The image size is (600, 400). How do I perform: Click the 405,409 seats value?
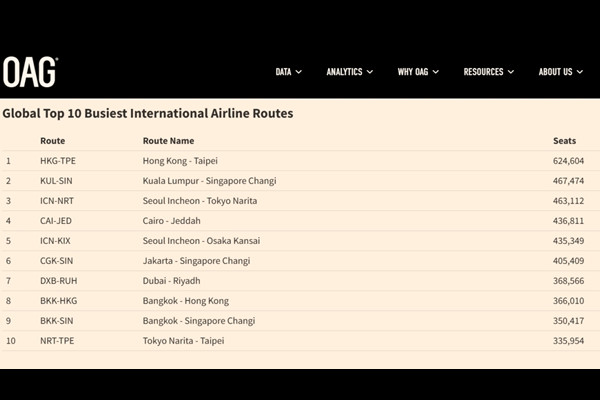pyautogui.click(x=568, y=261)
